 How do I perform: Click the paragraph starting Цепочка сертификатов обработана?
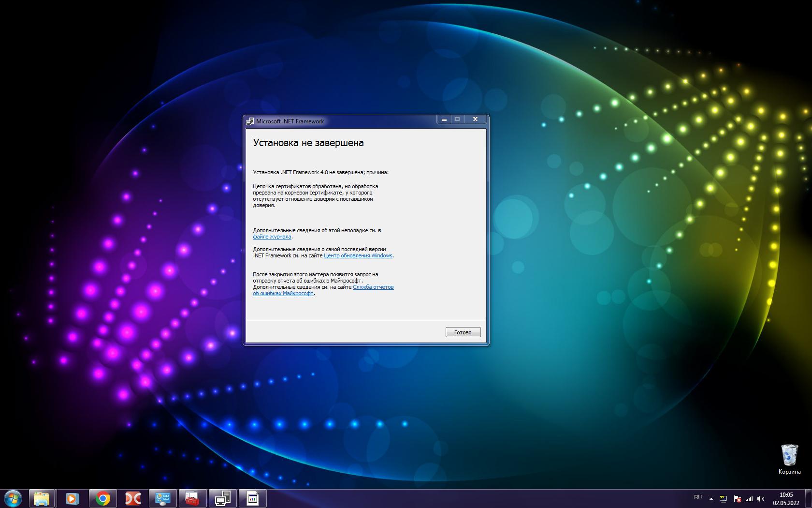[x=316, y=195]
